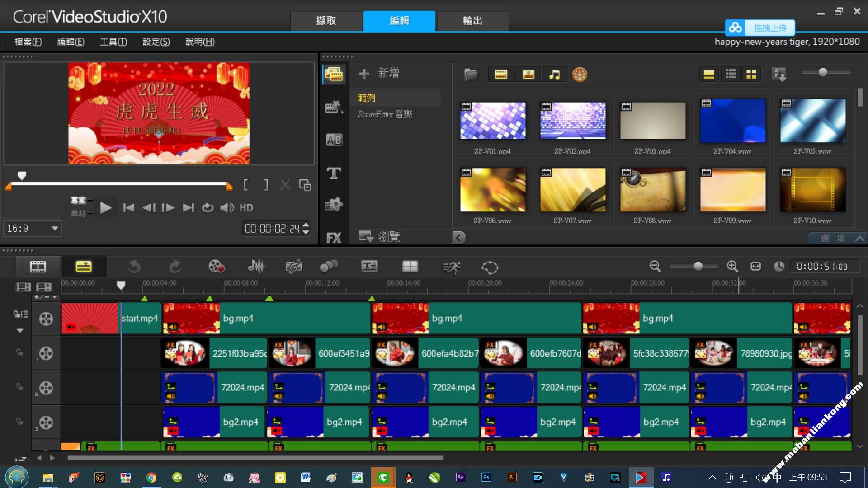The width and height of the screenshot is (868, 488).
Task: Open the Media library panel icon
Action: [x=334, y=75]
